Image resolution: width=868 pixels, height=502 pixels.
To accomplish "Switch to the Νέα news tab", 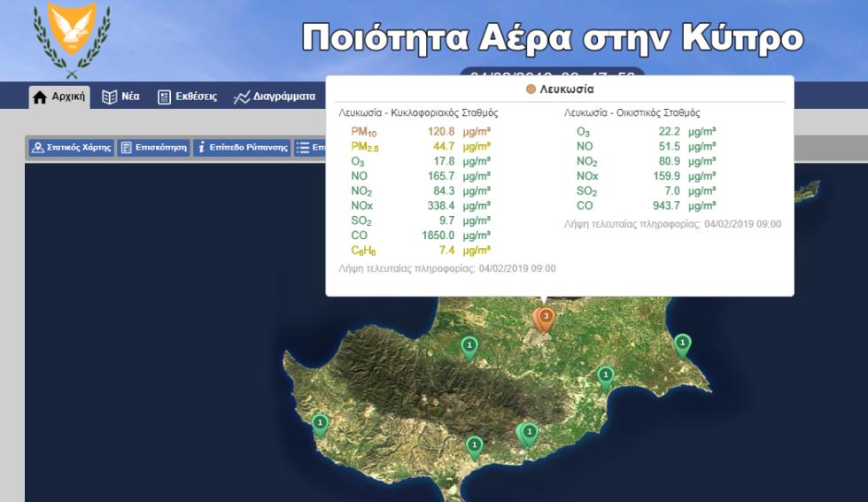I will click(x=120, y=97).
